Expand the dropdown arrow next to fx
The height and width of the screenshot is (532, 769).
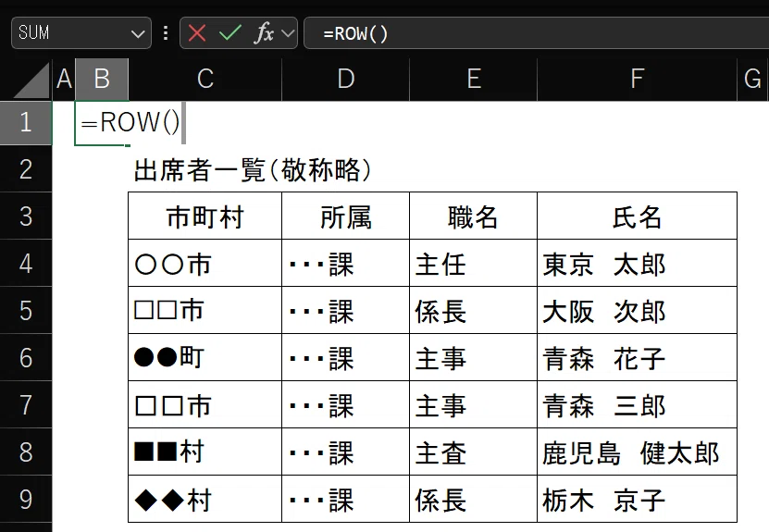click(x=288, y=33)
